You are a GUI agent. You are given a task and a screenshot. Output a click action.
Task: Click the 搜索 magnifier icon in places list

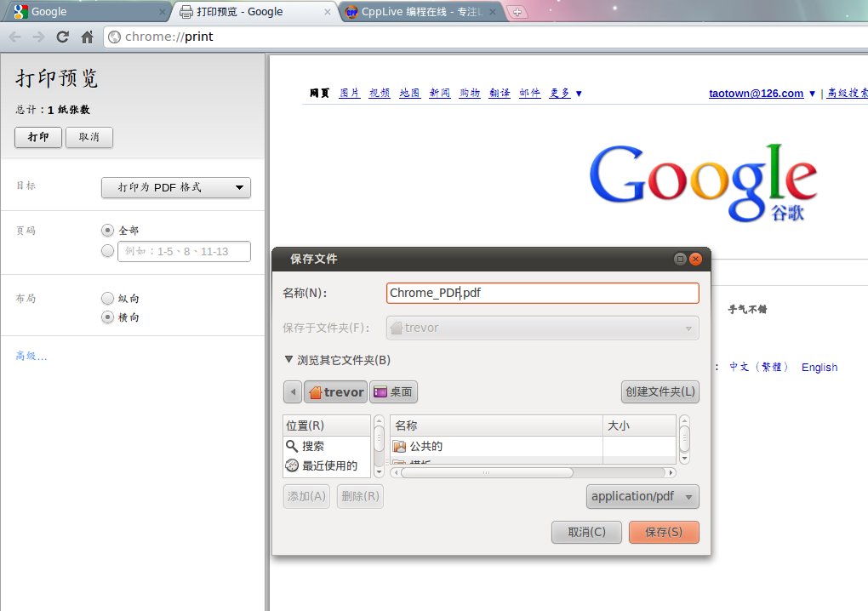292,446
